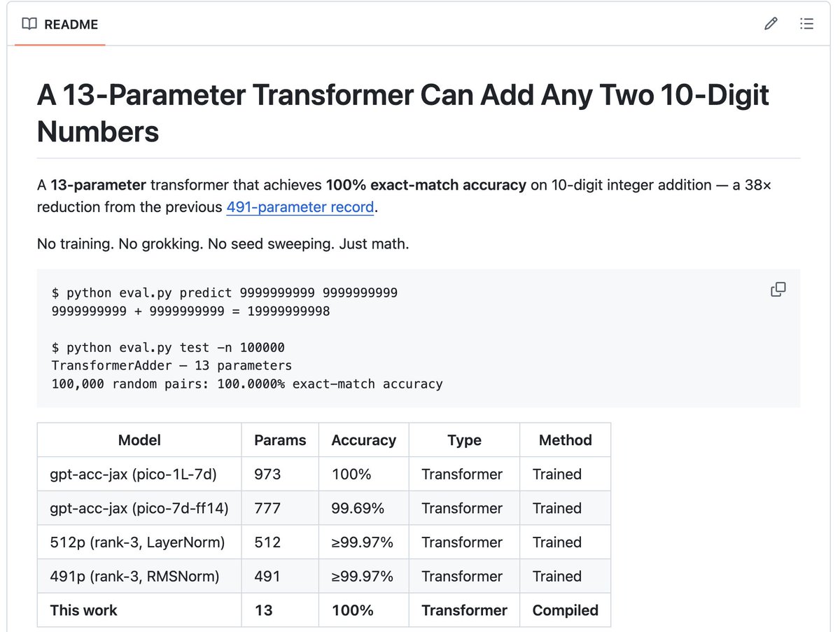
Task: Click the Accuracy column header
Action: (x=363, y=440)
